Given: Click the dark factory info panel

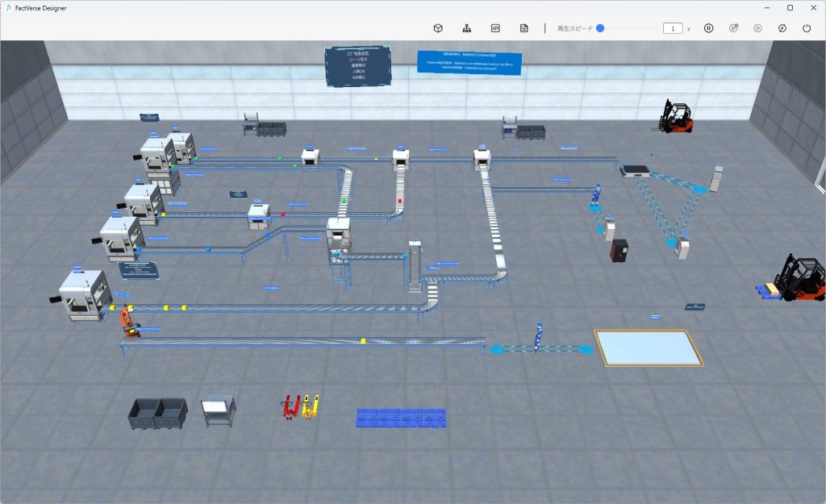Looking at the screenshot, I should [x=357, y=66].
